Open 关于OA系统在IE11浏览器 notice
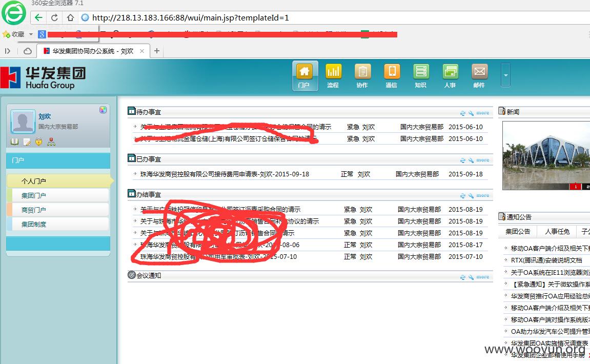Screen dimensions: 590x364 click(550, 272)
